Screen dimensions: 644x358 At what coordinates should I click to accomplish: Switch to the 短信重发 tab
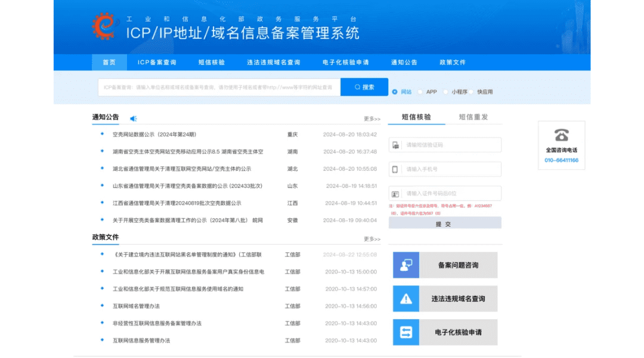[473, 117]
